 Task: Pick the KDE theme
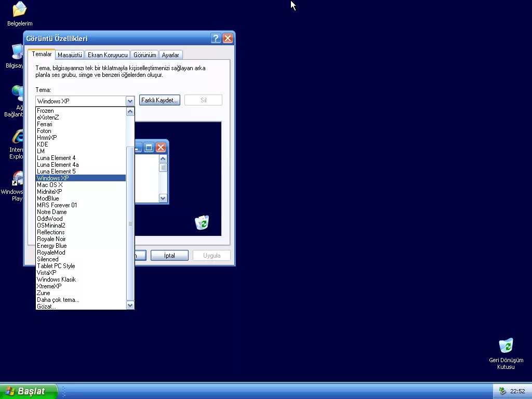pyautogui.click(x=81, y=144)
